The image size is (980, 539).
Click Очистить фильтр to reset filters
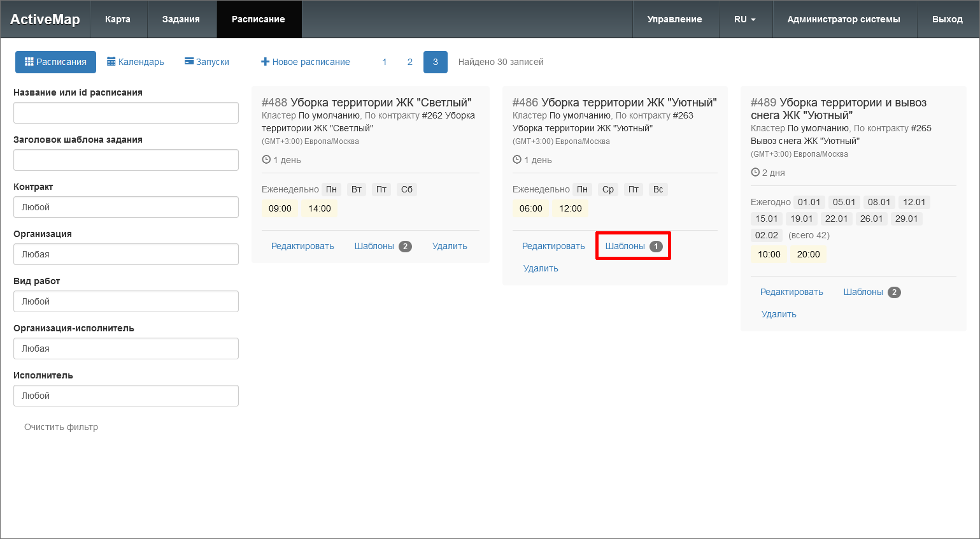pos(61,427)
